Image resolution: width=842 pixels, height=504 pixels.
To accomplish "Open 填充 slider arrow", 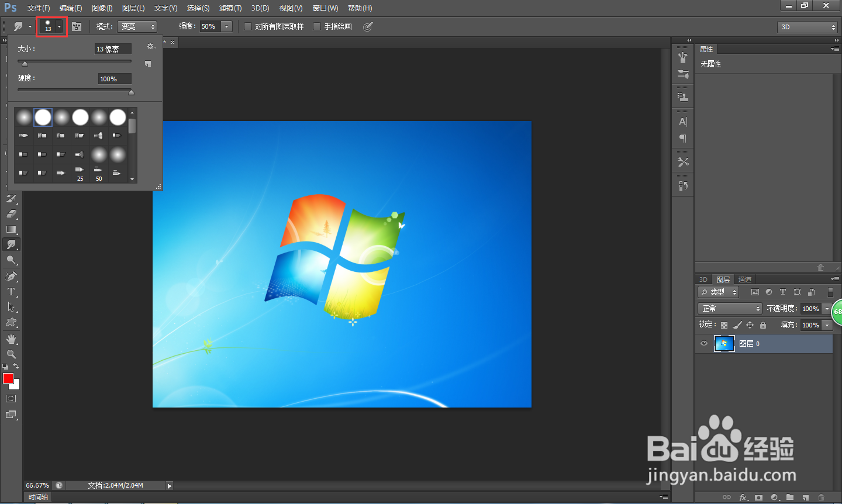I will click(827, 325).
